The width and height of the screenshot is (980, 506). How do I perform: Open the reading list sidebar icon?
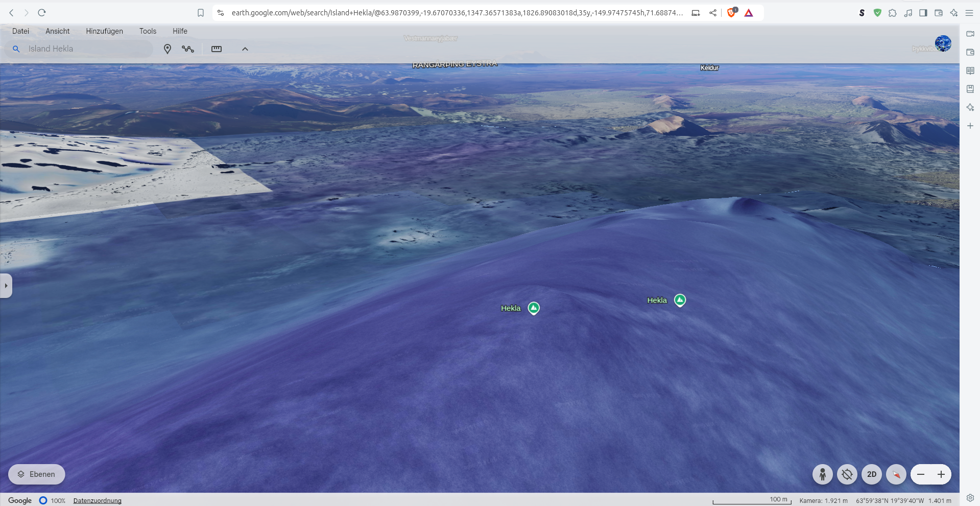pos(970,71)
